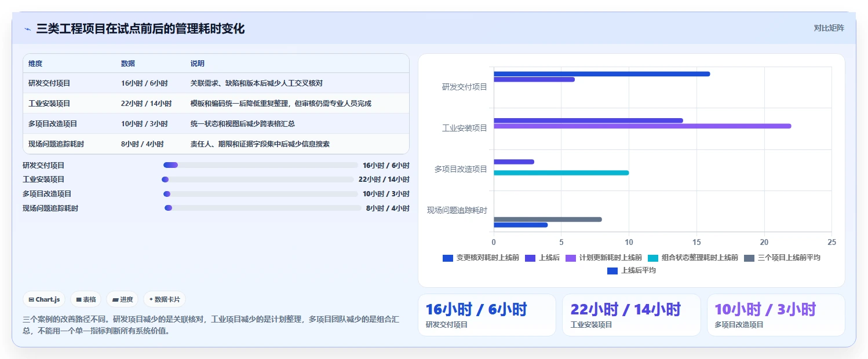Click the 多项目改造项目 progress bar
Screen dimensions: 868x359
click(261, 194)
